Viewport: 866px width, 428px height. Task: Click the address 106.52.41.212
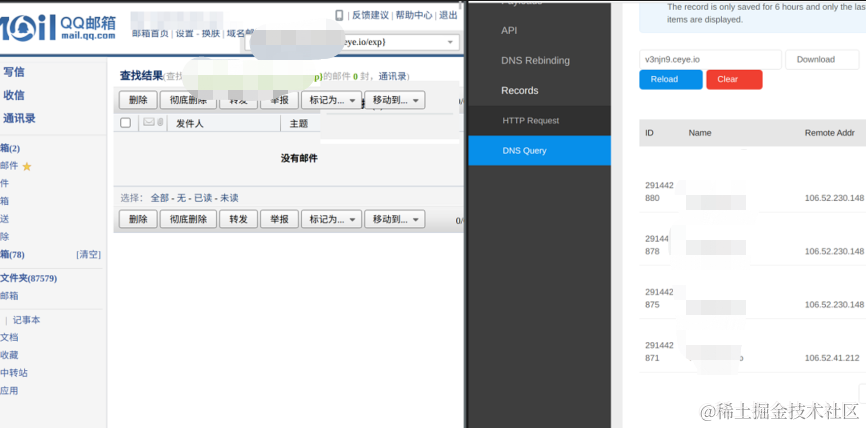pyautogui.click(x=832, y=358)
